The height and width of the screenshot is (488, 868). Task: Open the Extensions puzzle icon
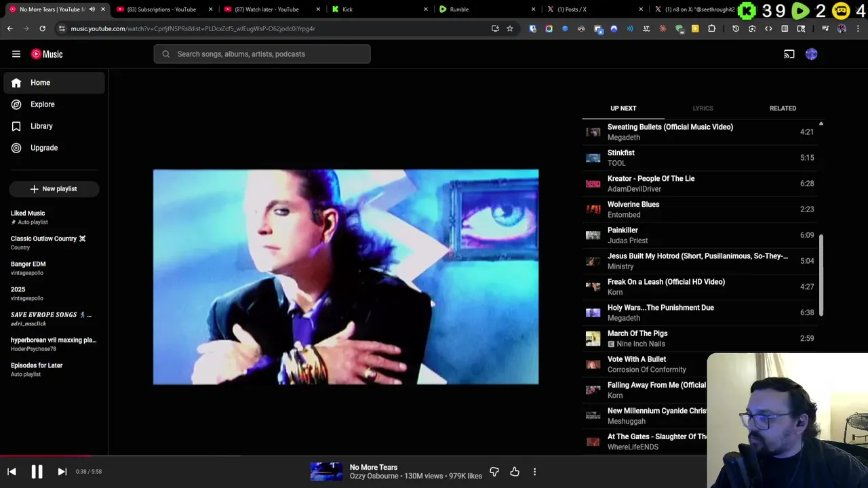[711, 28]
